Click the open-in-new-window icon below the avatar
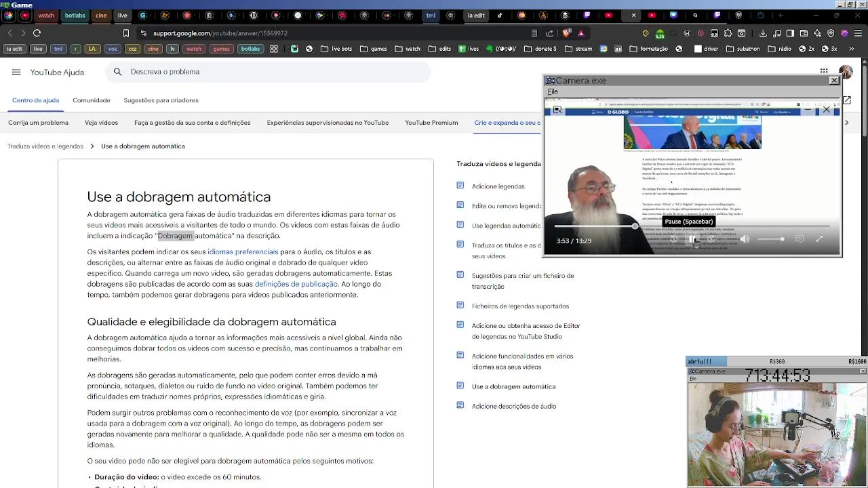Viewport: 868px width, 488px height. point(846,100)
